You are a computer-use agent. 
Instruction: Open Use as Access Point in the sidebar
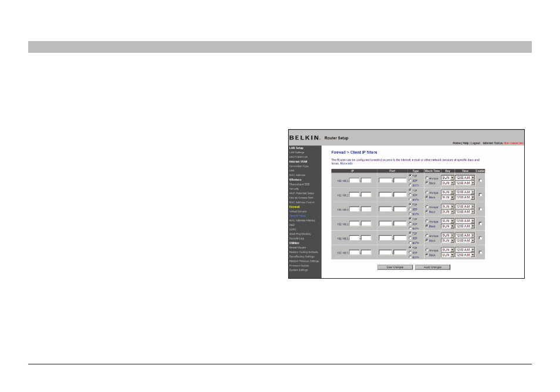tap(301, 198)
